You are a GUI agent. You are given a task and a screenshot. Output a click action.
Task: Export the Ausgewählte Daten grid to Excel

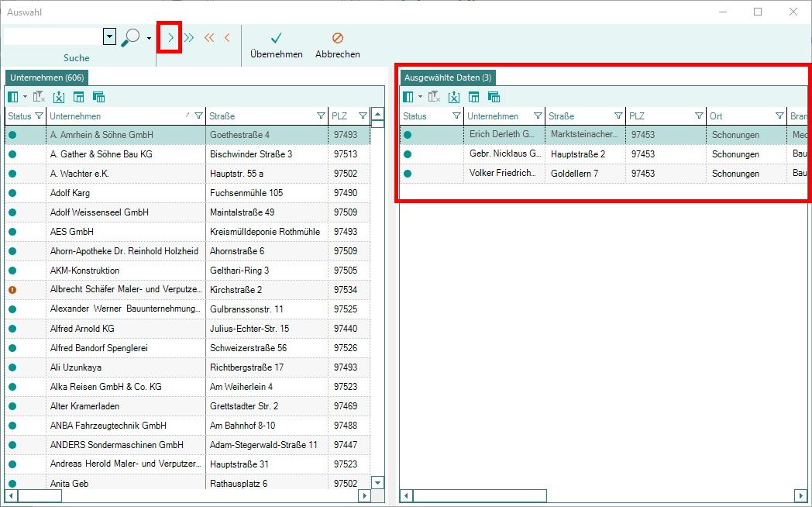[x=454, y=97]
